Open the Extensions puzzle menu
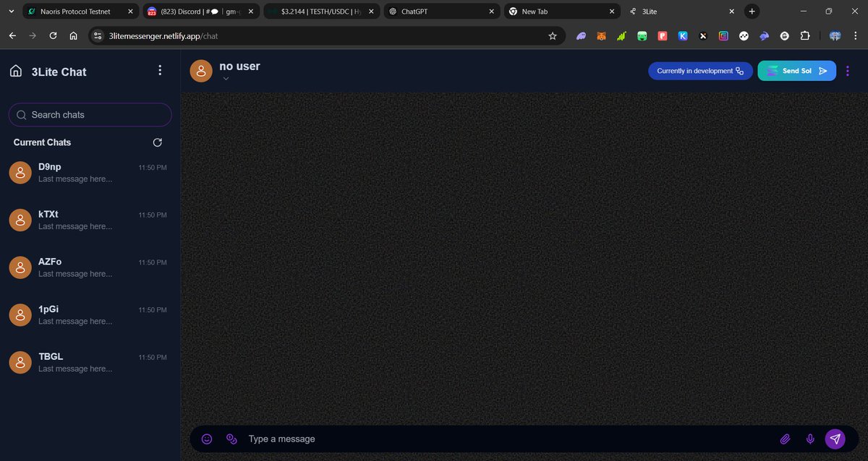This screenshot has height=461, width=868. pos(805,36)
